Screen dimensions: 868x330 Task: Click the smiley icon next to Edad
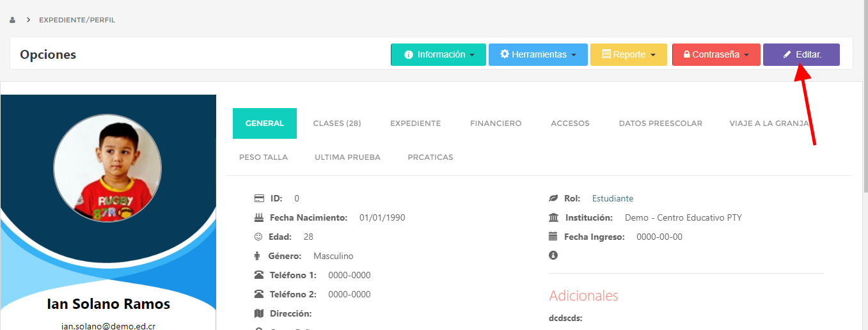(x=258, y=237)
